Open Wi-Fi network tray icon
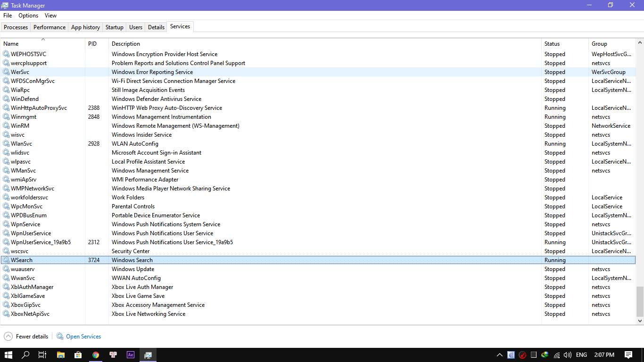This screenshot has height=362, width=644. click(x=557, y=355)
